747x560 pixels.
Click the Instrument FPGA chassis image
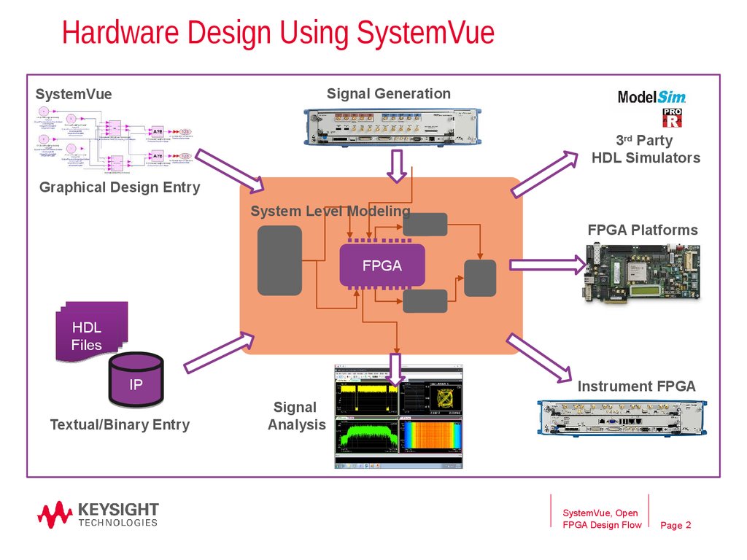coord(622,418)
